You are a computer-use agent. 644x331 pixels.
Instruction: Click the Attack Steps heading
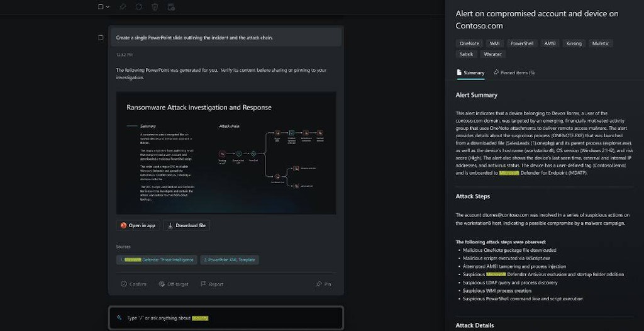coord(473,196)
